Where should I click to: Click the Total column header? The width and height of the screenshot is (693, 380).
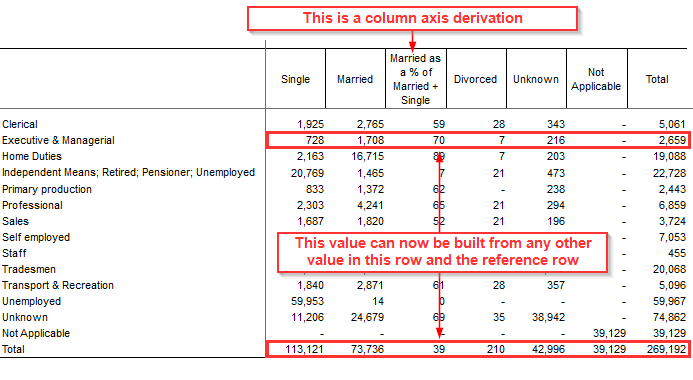[657, 79]
